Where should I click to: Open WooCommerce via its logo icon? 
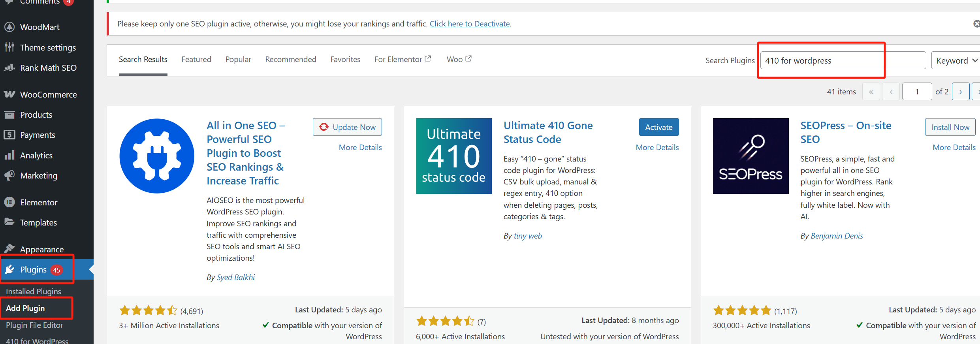coord(9,94)
